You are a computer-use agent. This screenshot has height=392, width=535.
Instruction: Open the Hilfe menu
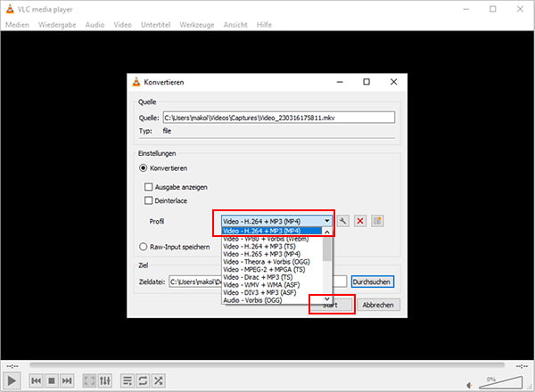click(264, 25)
